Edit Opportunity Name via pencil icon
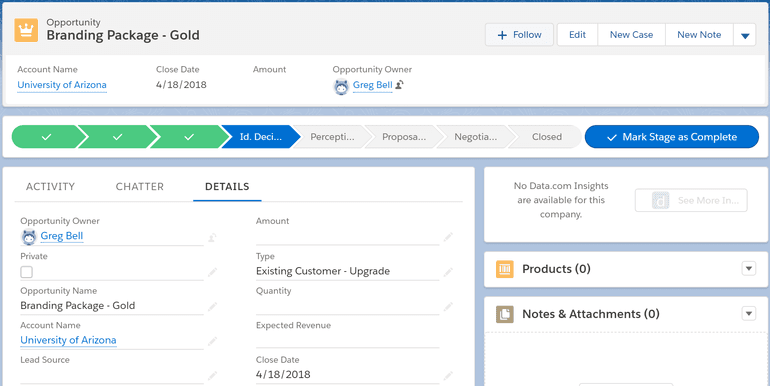The height and width of the screenshot is (386, 770). pos(212,307)
